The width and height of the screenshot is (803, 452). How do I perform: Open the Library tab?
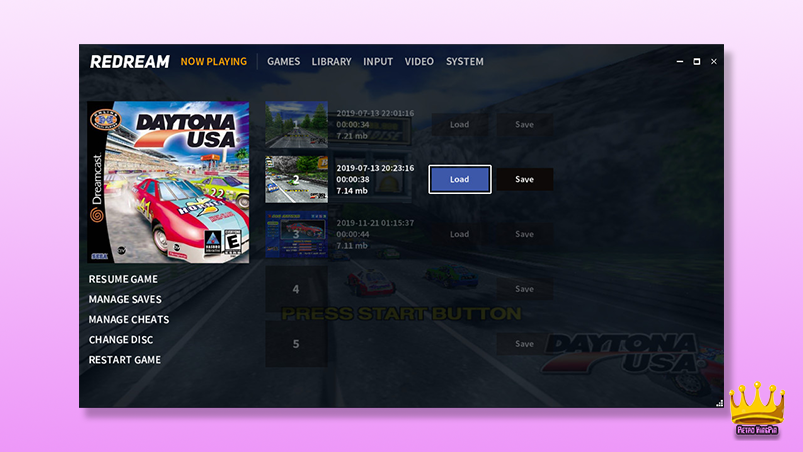[331, 61]
